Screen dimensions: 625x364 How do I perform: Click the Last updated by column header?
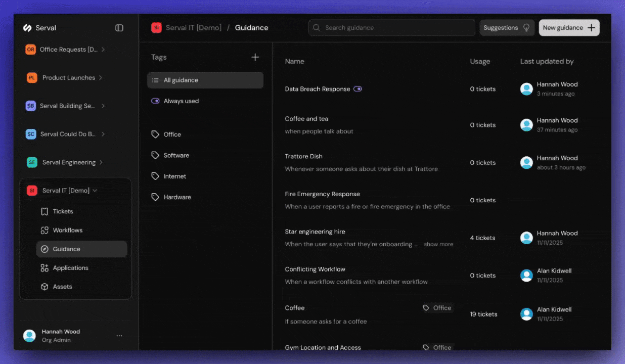(x=547, y=61)
